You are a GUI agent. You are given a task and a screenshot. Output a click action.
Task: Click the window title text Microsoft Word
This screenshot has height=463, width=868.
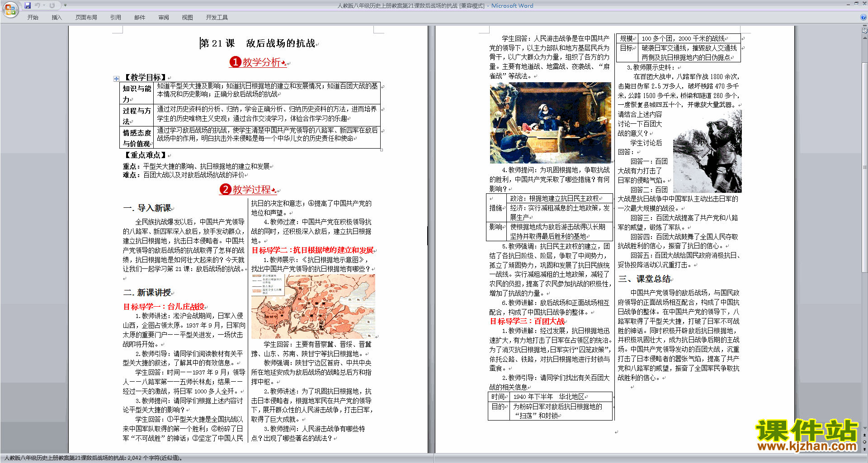coord(512,5)
